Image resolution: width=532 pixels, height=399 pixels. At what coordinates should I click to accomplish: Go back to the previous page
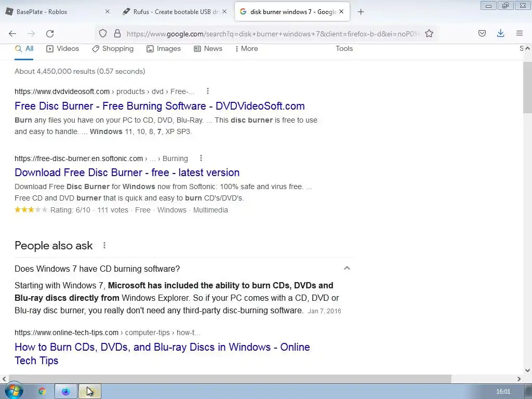tap(12, 34)
